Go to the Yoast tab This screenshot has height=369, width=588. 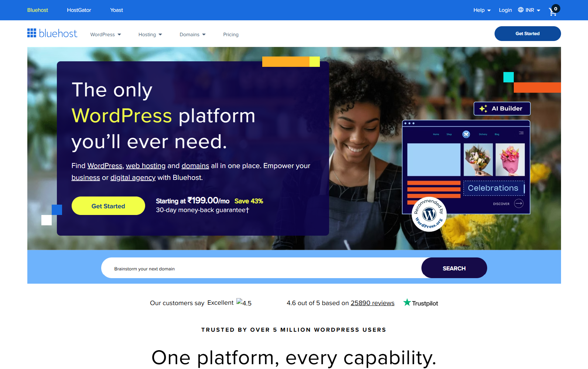pyautogui.click(x=117, y=10)
